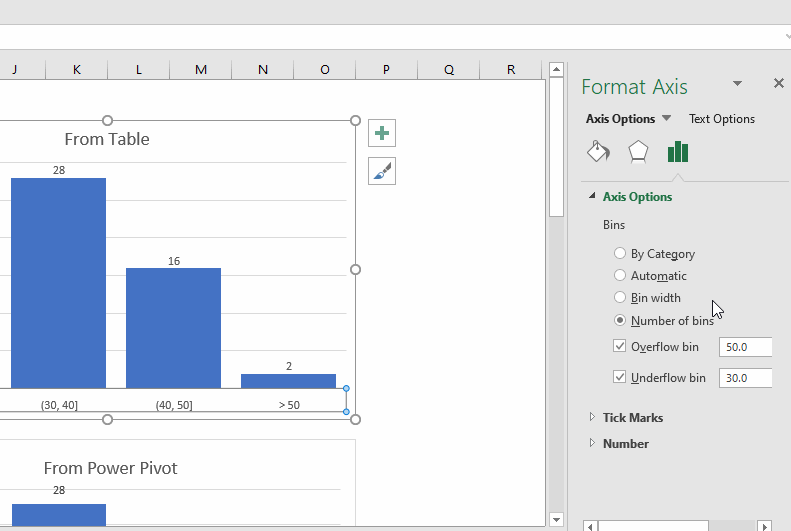The image size is (791, 531).
Task: Select column Q header
Action: 448,70
